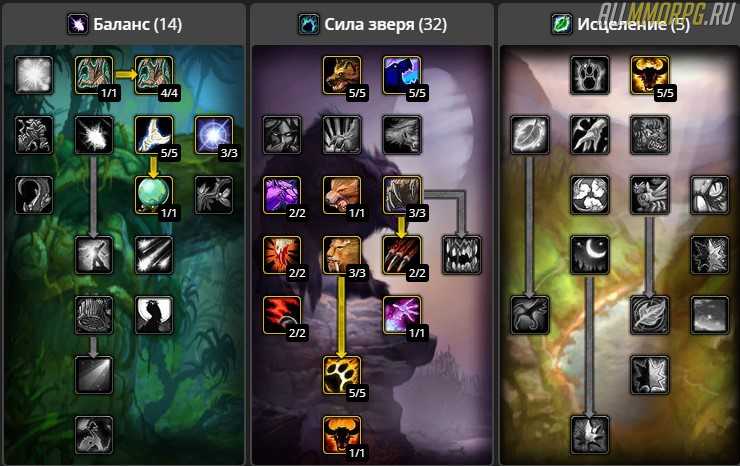
Task: Click the roaring bear talent with 1/1
Action: coord(342,195)
